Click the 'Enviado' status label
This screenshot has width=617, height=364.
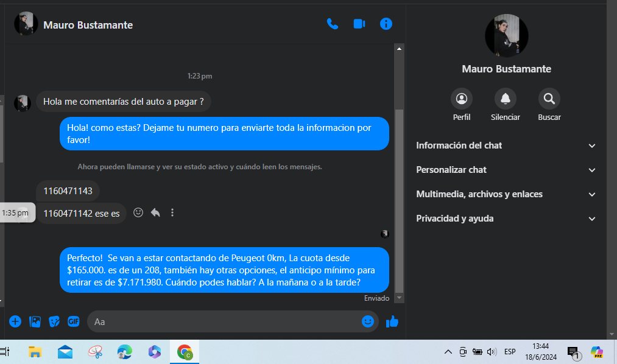[376, 298]
